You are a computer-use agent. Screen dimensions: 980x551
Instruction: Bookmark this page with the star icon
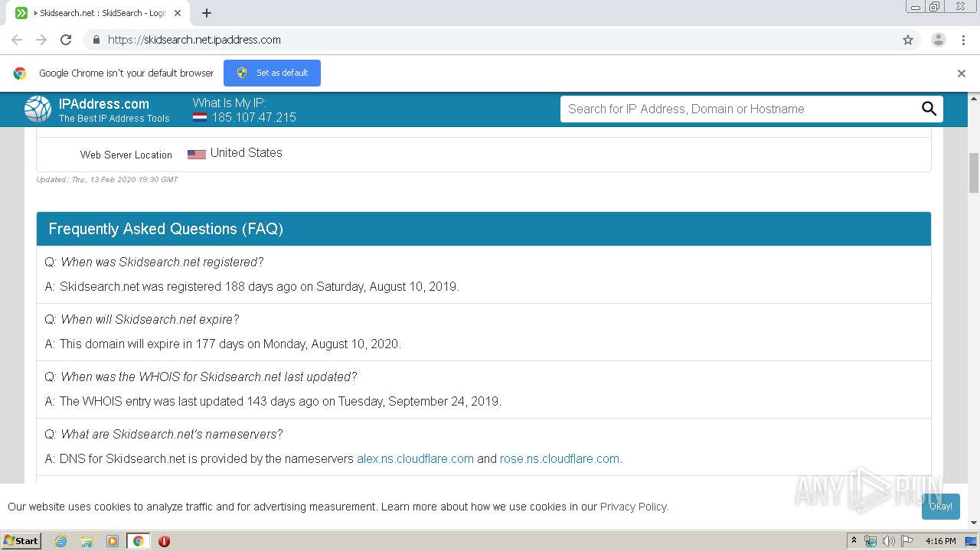[x=908, y=40]
